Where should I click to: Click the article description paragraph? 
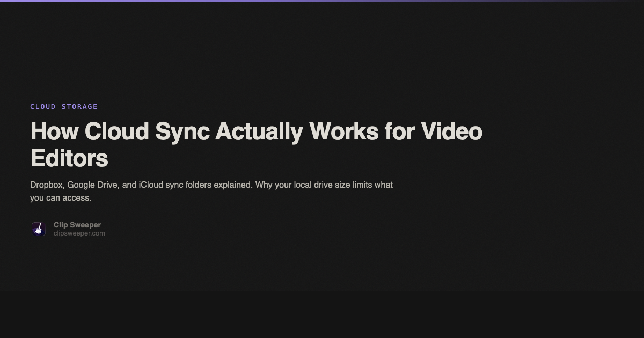pyautogui.click(x=211, y=191)
